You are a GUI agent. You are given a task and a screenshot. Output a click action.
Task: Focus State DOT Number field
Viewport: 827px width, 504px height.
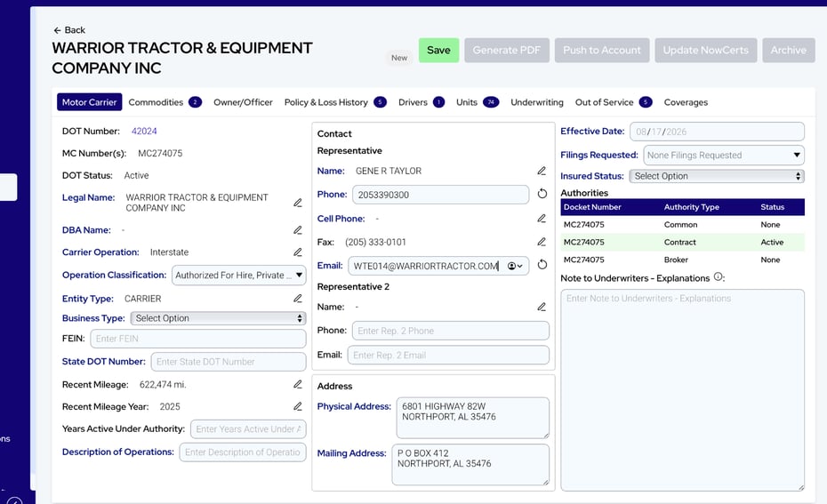(x=229, y=362)
